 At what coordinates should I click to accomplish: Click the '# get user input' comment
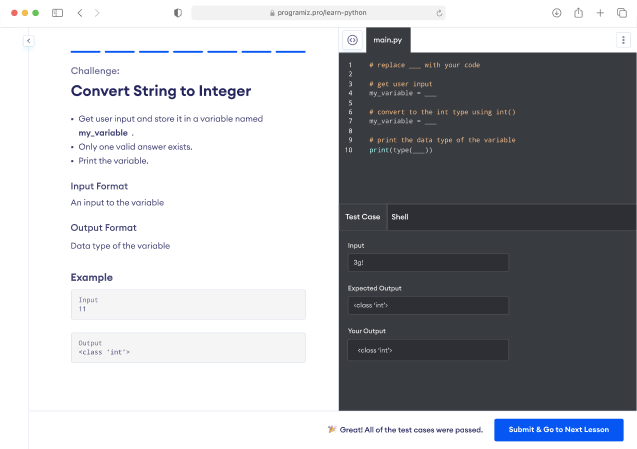tap(401, 84)
